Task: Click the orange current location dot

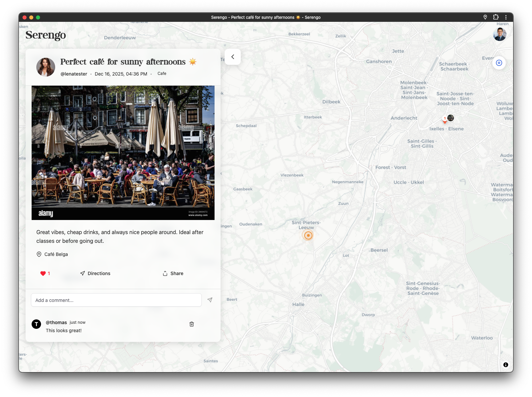Action: coord(308,235)
